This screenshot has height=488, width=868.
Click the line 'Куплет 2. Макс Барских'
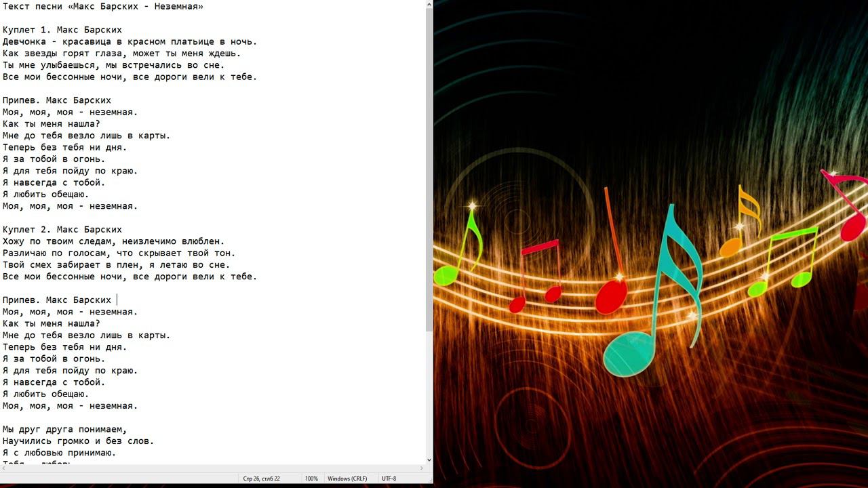62,229
